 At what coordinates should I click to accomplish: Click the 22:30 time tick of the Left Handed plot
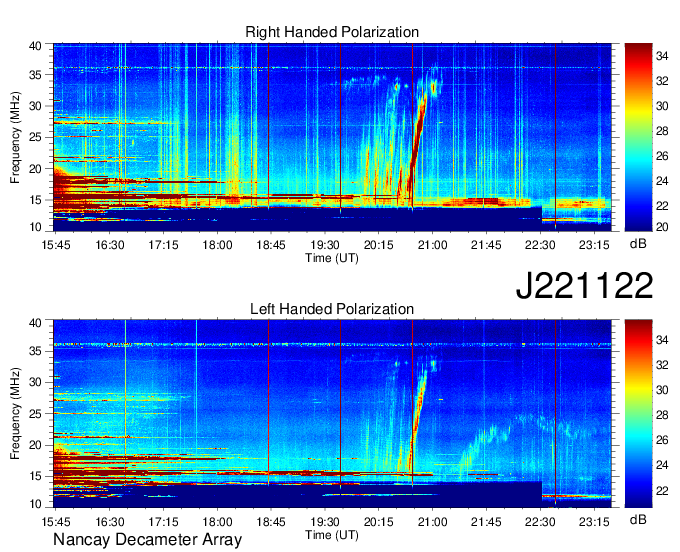tap(540, 521)
